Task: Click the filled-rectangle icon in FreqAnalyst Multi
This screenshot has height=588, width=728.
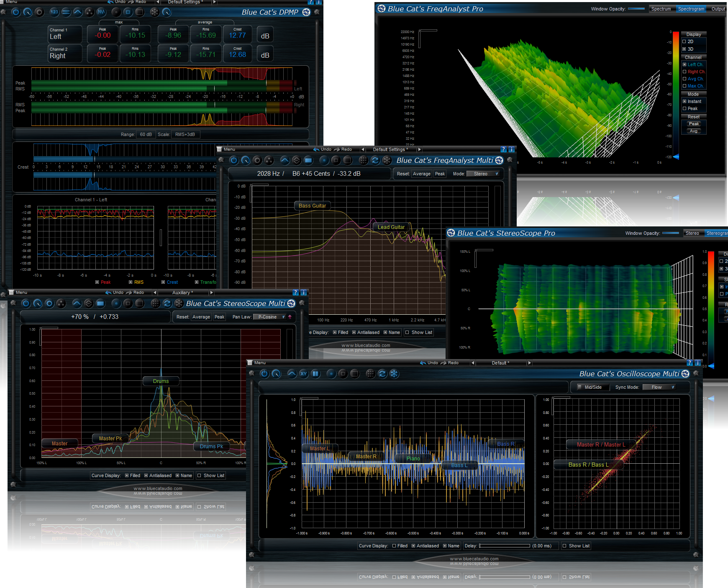Action: (x=308, y=160)
